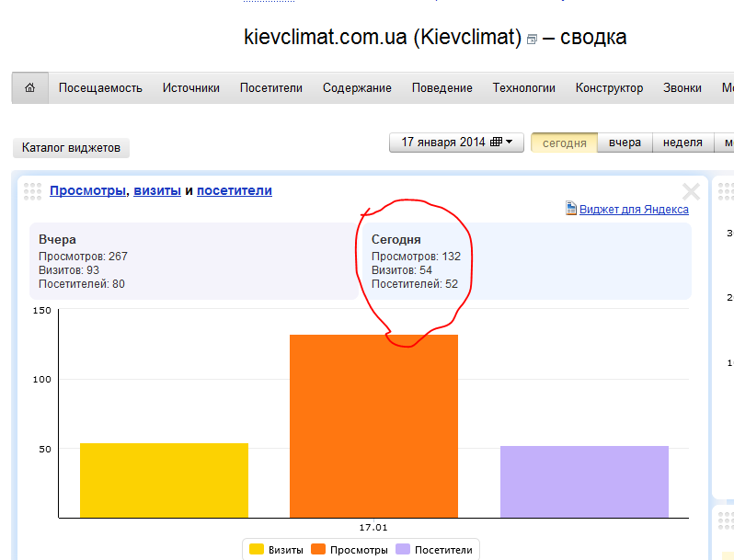Open counter site icon next to Kievclimat title

(x=532, y=40)
